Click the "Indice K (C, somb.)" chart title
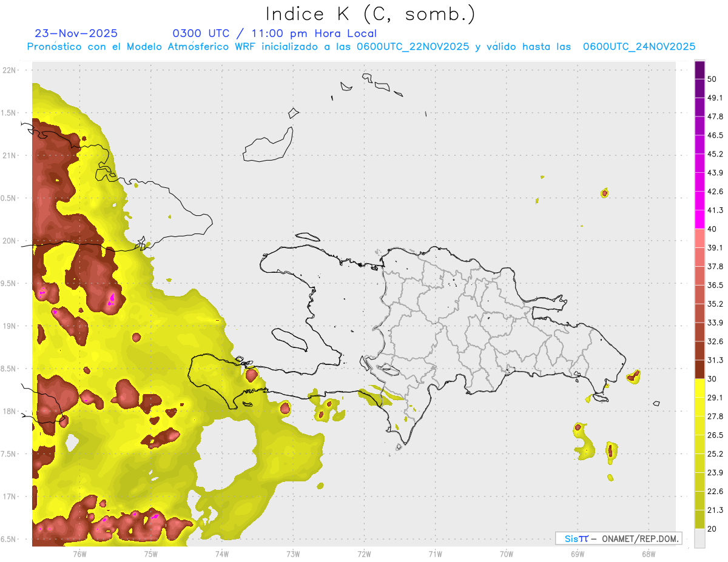This screenshot has height=562, width=728. tap(371, 14)
